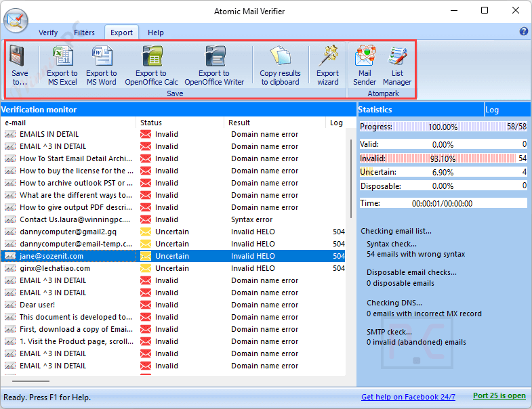Image resolution: width=532 pixels, height=409 pixels.
Task: Sort by the e-mail column header
Action: (68, 123)
